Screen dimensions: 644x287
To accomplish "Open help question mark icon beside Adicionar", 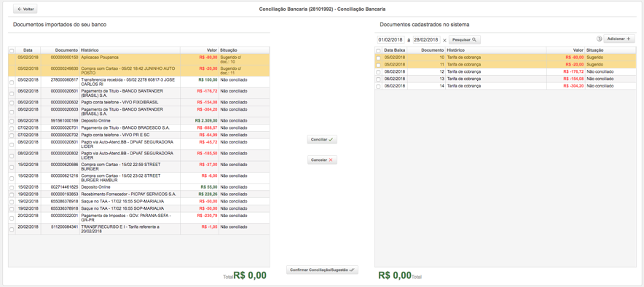I will tap(599, 39).
